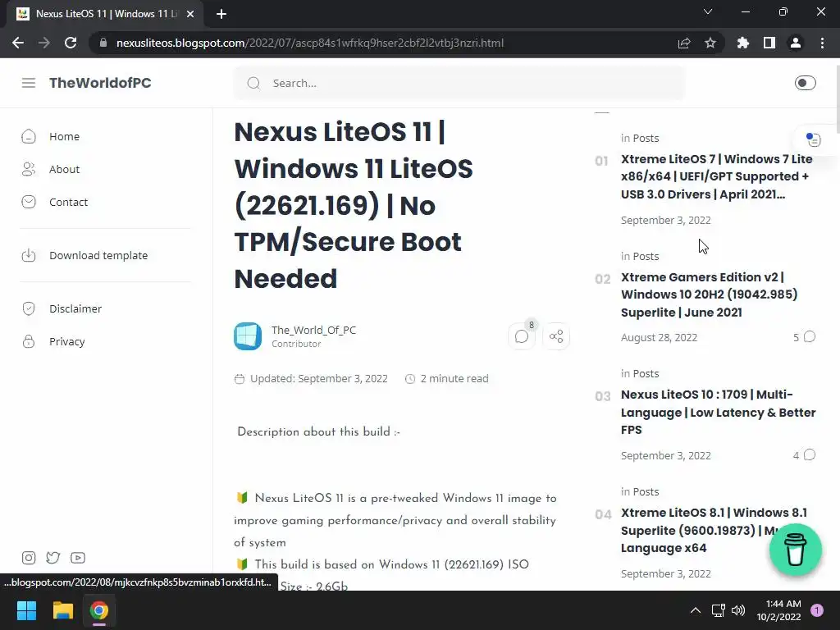Open Nexus LiteOS 10 : 1709 post
Screen dimensions: 840x630
pyautogui.click(x=719, y=412)
